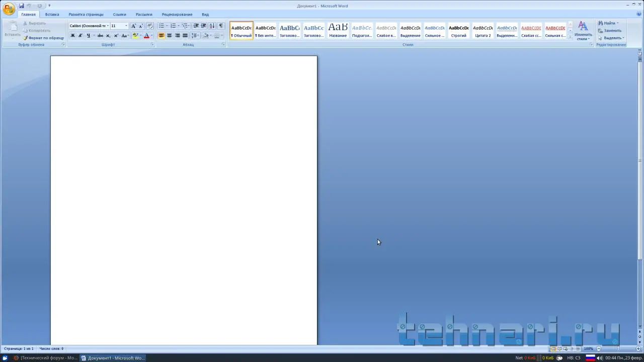
Task: Toggle italic (К) formatting
Action: pyautogui.click(x=80, y=36)
